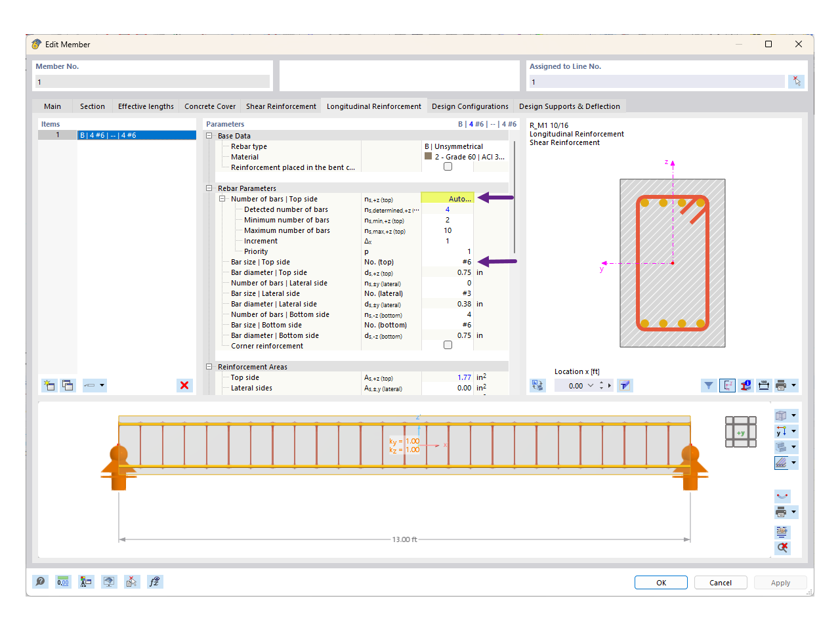Apply the member changes
Image resolution: width=840 pixels, height=630 pixels.
[x=780, y=582]
